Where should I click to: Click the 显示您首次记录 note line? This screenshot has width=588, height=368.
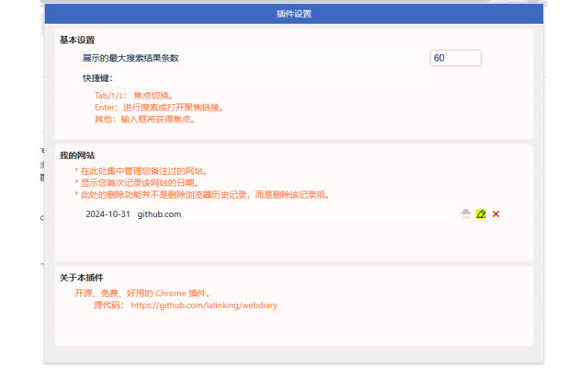(137, 183)
